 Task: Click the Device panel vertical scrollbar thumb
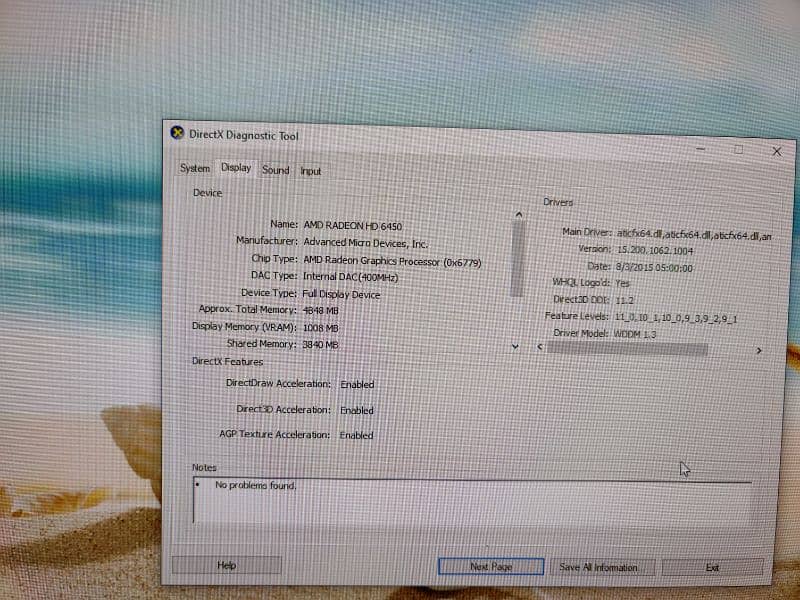[517, 260]
